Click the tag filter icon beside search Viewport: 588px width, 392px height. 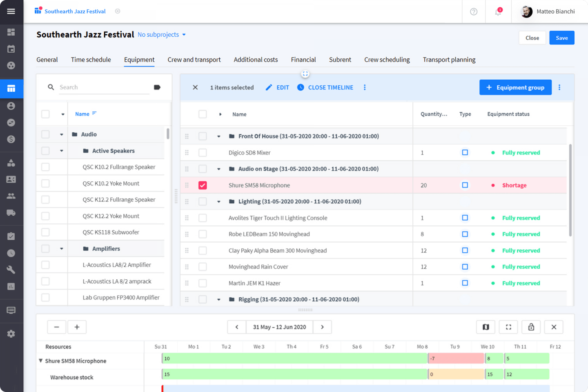157,87
